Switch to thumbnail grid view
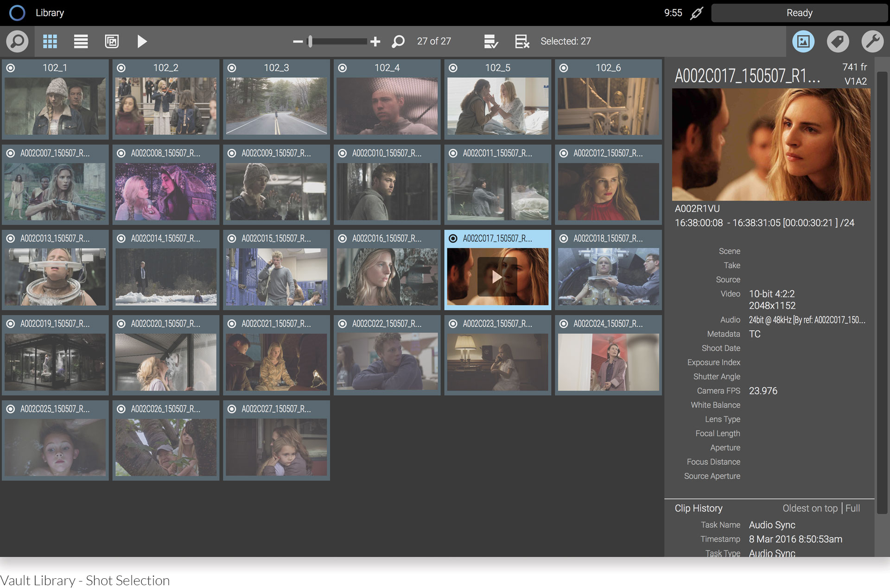This screenshot has width=890, height=588. tap(50, 42)
